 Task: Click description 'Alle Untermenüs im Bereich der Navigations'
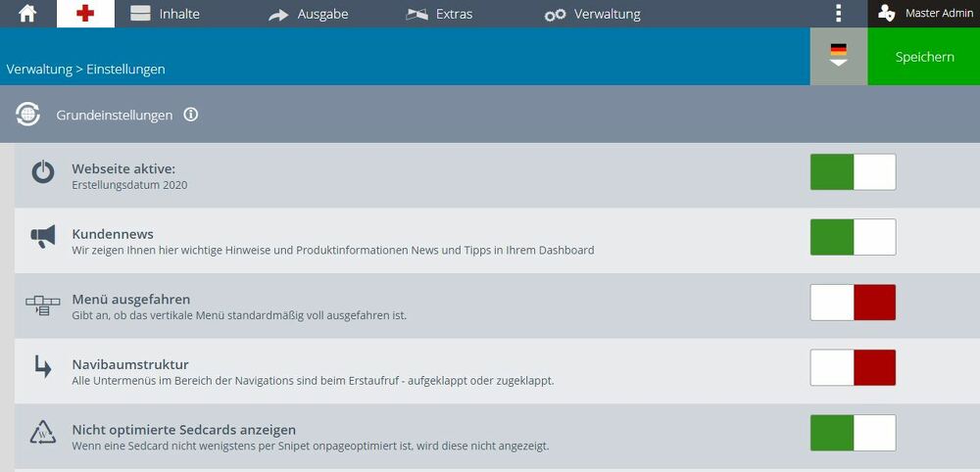[x=314, y=380]
